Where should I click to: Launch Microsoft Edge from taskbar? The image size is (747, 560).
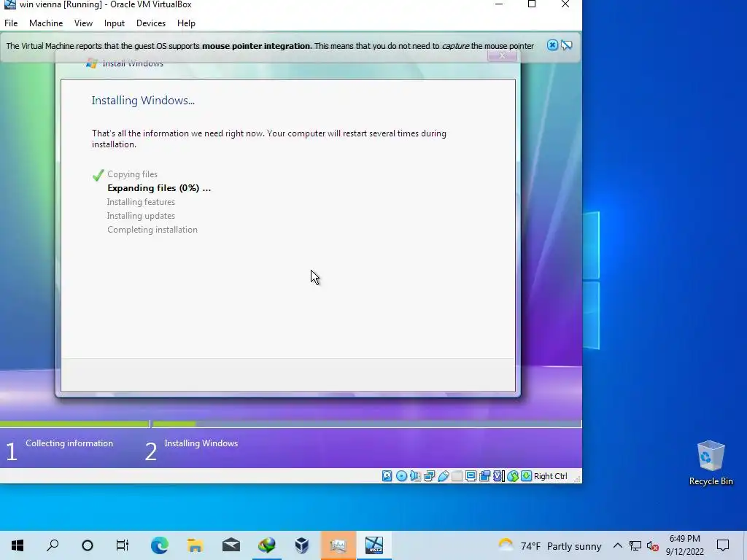(160, 545)
